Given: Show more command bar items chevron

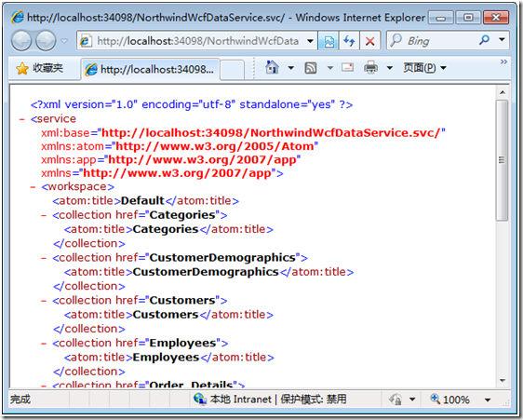Looking at the screenshot, I should 503,61.
